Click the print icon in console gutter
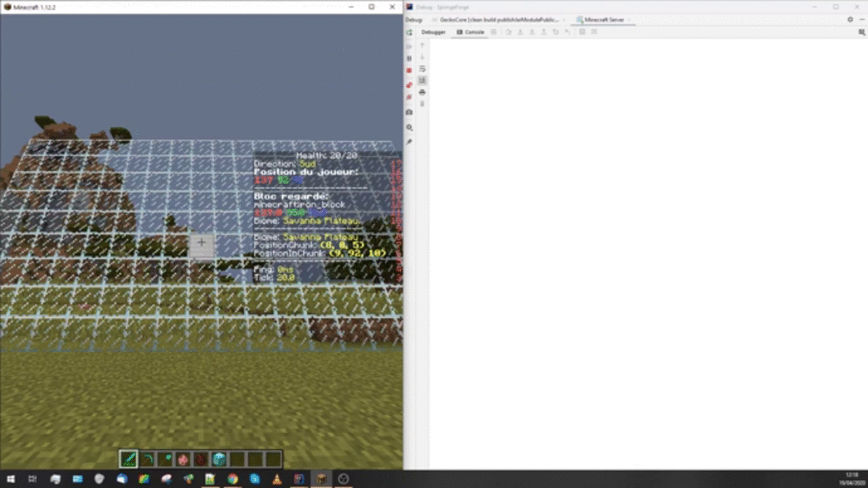This screenshot has height=488, width=868. click(x=422, y=92)
